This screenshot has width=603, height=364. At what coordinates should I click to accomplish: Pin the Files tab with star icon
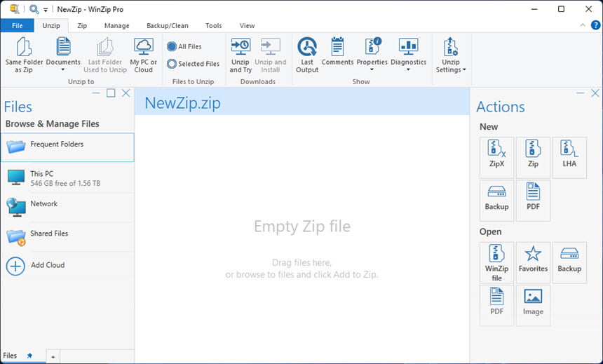[29, 356]
